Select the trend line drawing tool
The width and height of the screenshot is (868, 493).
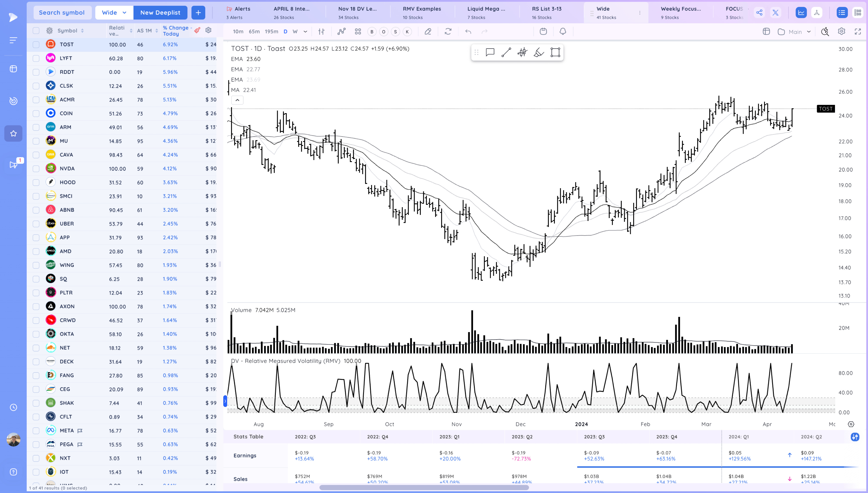click(506, 52)
